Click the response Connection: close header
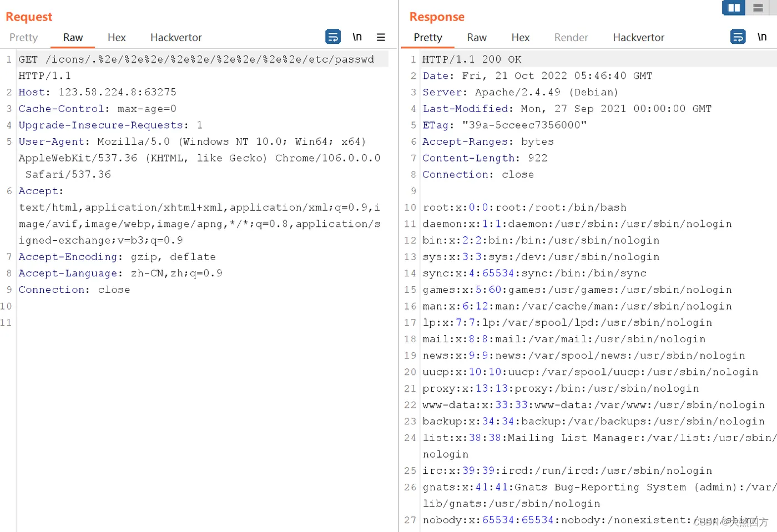 478,175
